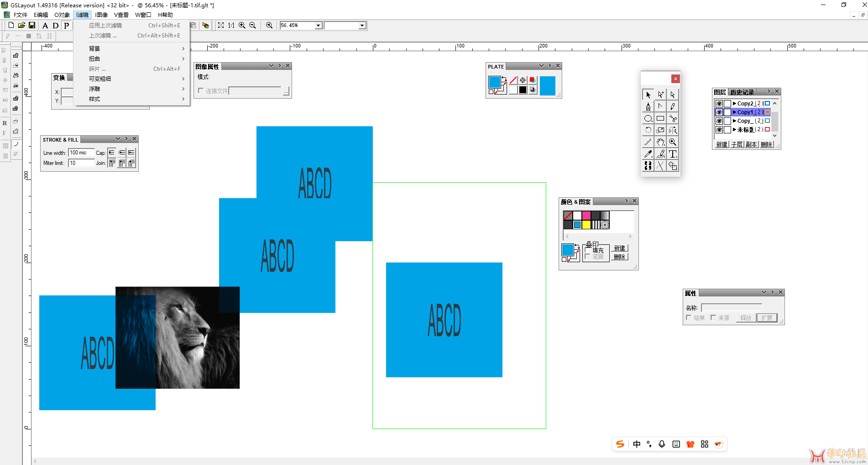Hide the Copy1 layer with eye icon
Image resolution: width=868 pixels, height=465 pixels.
click(719, 112)
